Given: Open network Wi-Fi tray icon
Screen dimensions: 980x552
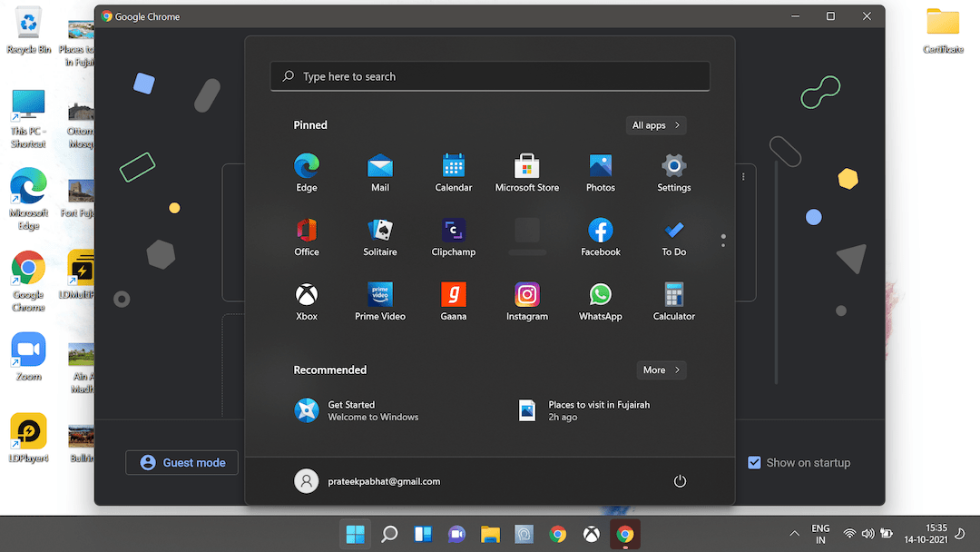Looking at the screenshot, I should click(849, 534).
